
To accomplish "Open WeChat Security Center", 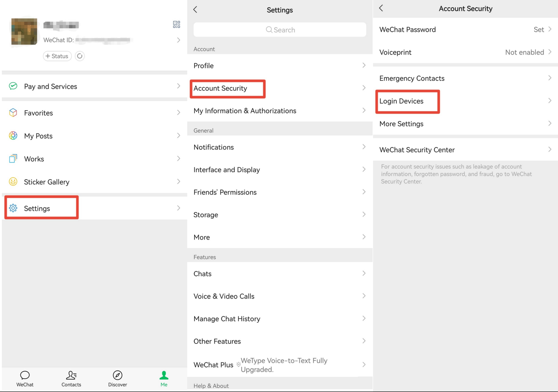I will tap(465, 150).
